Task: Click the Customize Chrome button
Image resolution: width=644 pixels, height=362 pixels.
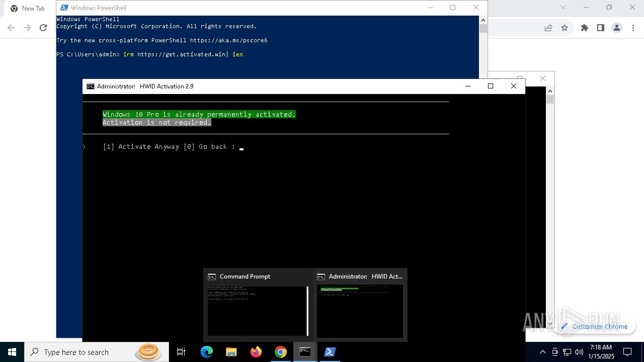Action: [595, 326]
